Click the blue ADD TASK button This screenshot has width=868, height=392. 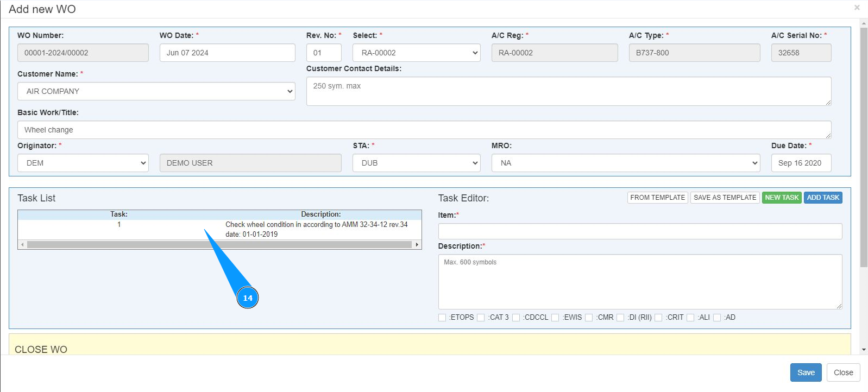(822, 198)
